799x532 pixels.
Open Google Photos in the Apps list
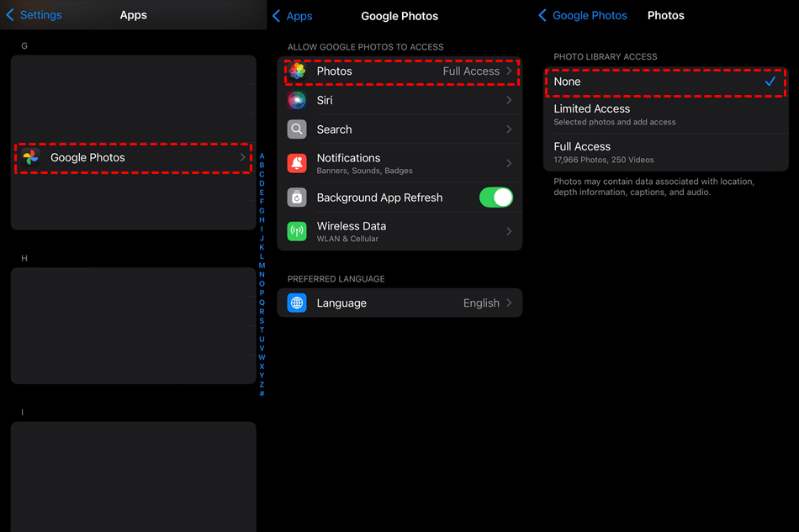(x=133, y=158)
